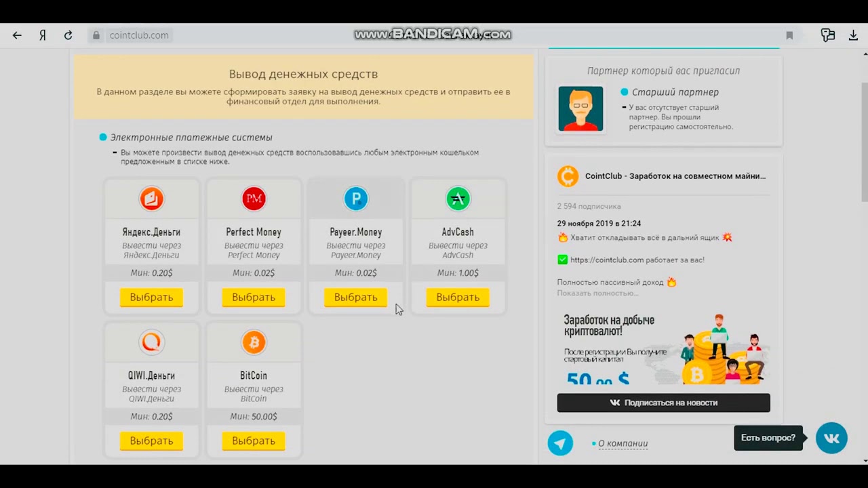Click the Perfect Money card name

(254, 232)
